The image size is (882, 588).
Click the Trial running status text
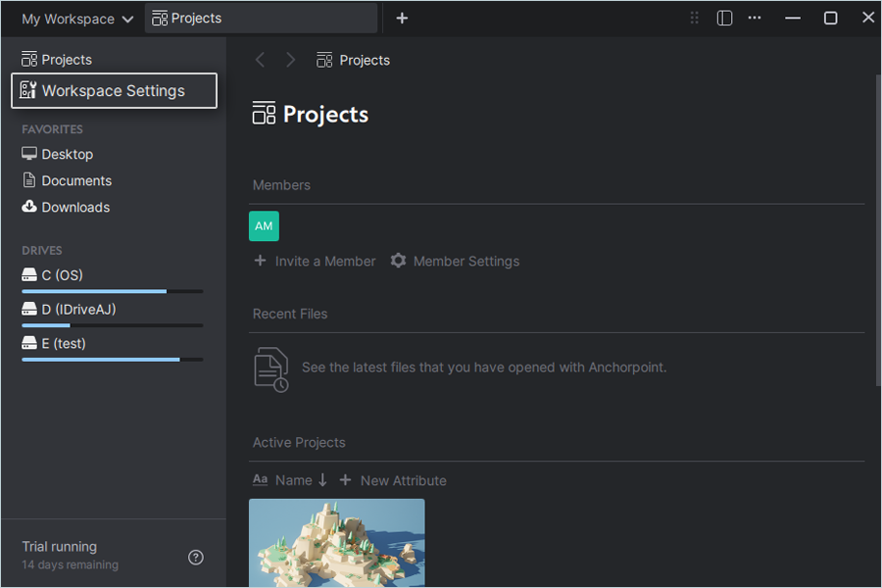point(60,547)
